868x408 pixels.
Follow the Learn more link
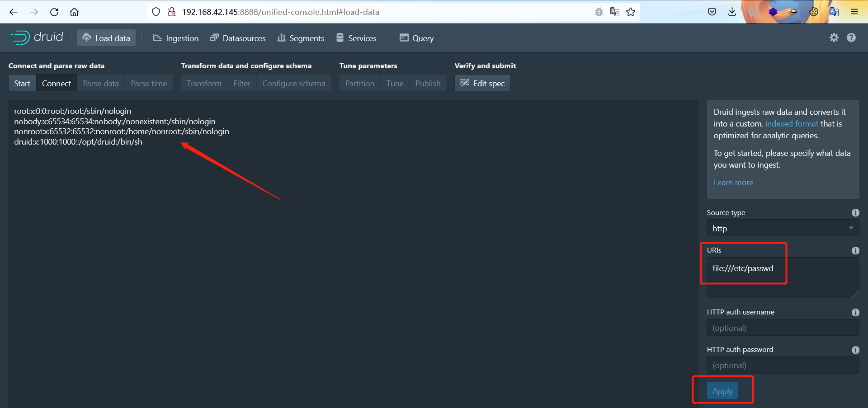click(x=733, y=182)
